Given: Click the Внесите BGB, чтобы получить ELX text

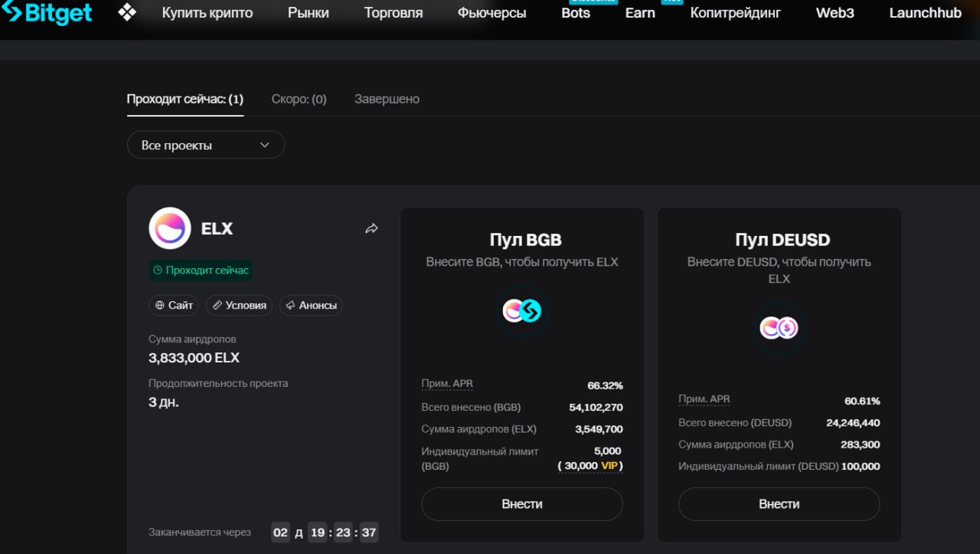Looking at the screenshot, I should tap(522, 262).
